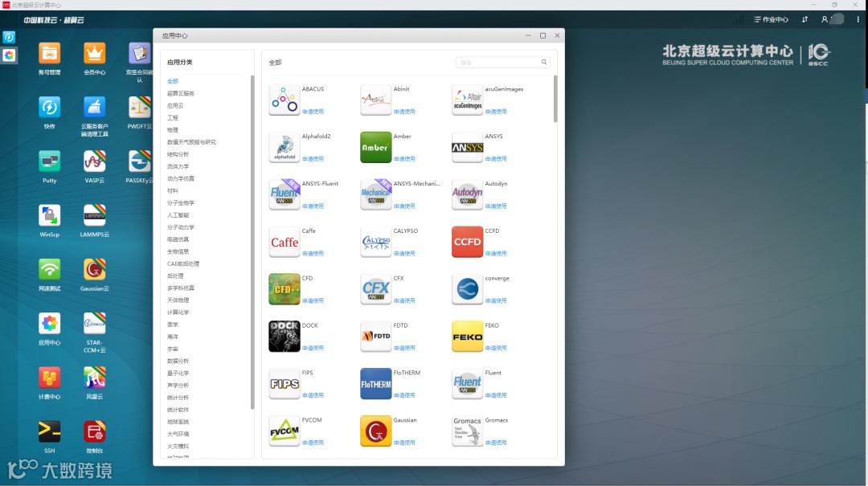Select the 全部 category
The image size is (868, 486).
pos(173,81)
